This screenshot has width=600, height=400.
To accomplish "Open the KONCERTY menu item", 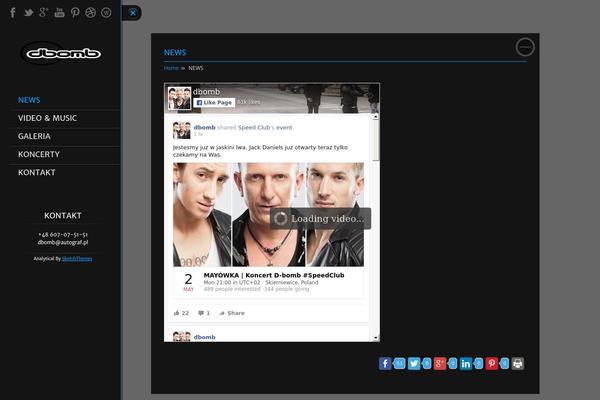I will click(39, 154).
